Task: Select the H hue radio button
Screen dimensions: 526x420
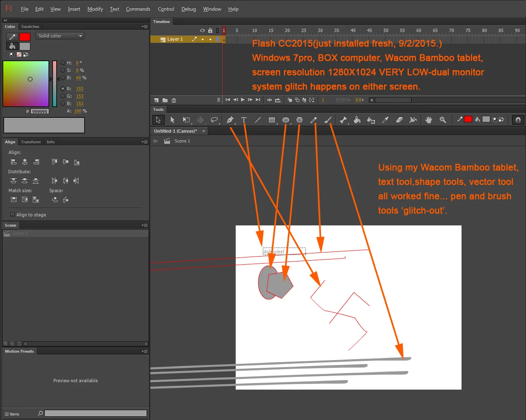Action: point(63,63)
